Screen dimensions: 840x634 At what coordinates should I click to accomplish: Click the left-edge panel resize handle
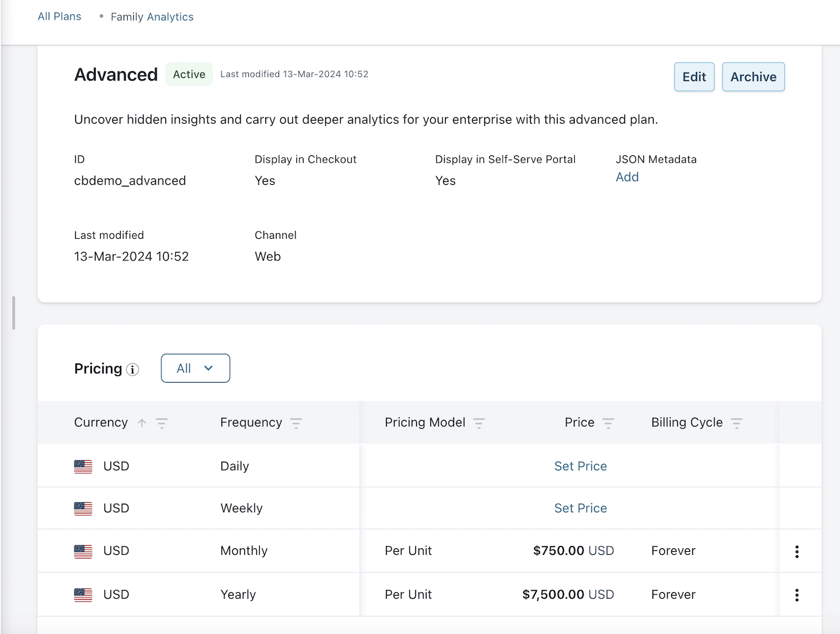click(x=13, y=313)
